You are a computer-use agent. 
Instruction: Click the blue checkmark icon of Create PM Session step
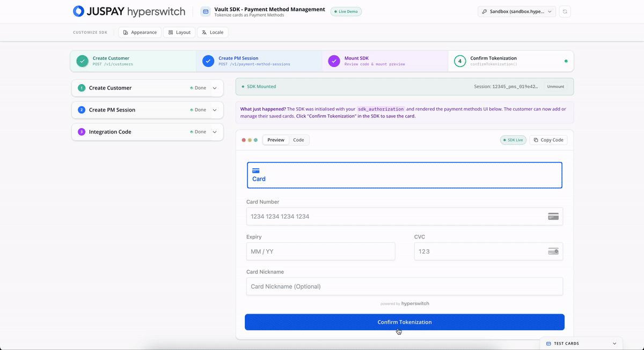208,61
